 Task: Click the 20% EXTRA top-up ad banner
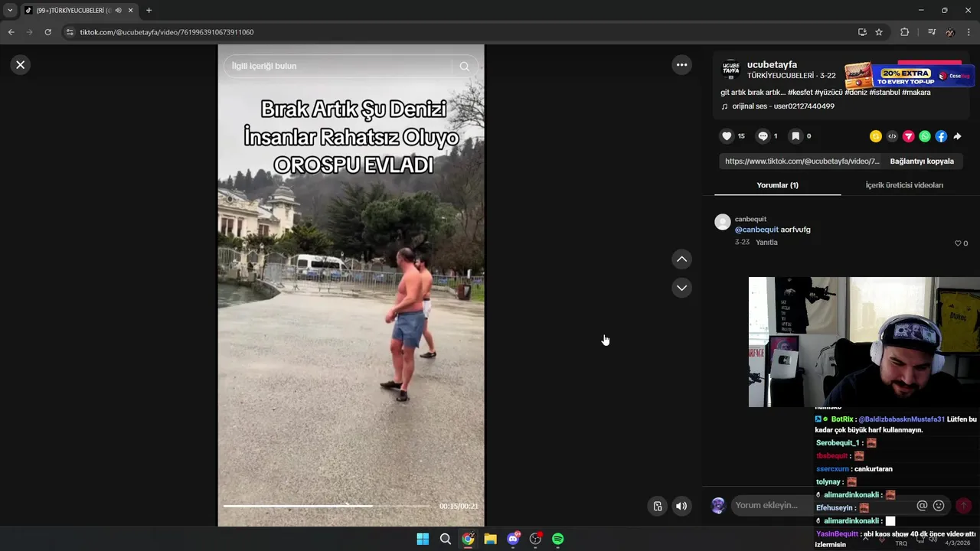click(x=910, y=76)
